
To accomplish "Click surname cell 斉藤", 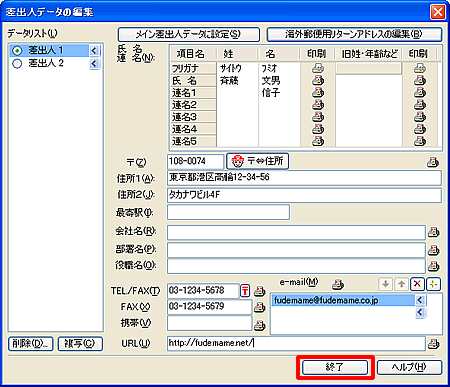I will pyautogui.click(x=237, y=80).
